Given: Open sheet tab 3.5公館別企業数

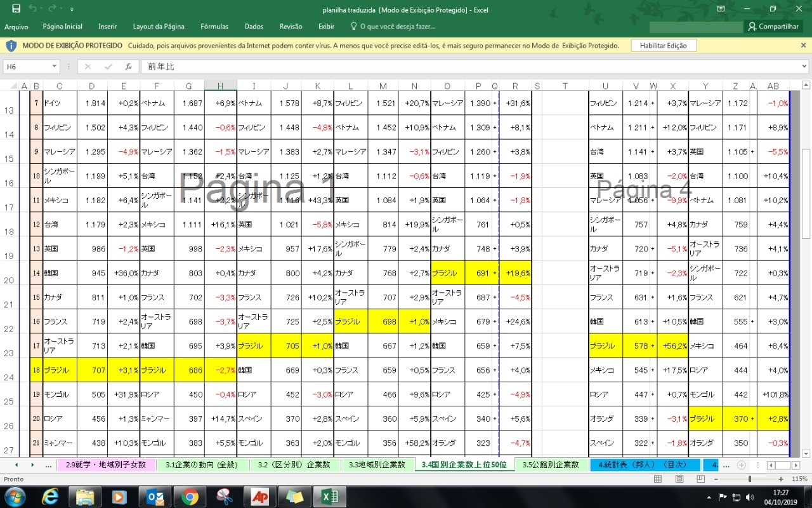Looking at the screenshot, I should click(x=551, y=465).
